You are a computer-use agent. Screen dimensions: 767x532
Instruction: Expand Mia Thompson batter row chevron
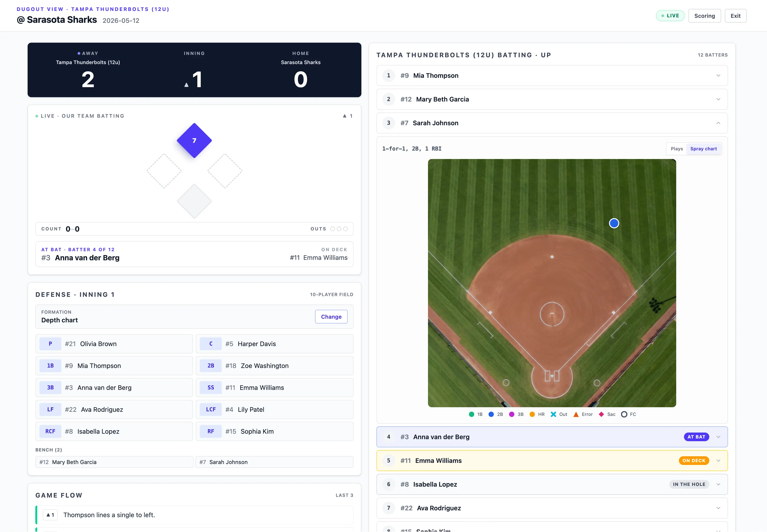click(718, 76)
